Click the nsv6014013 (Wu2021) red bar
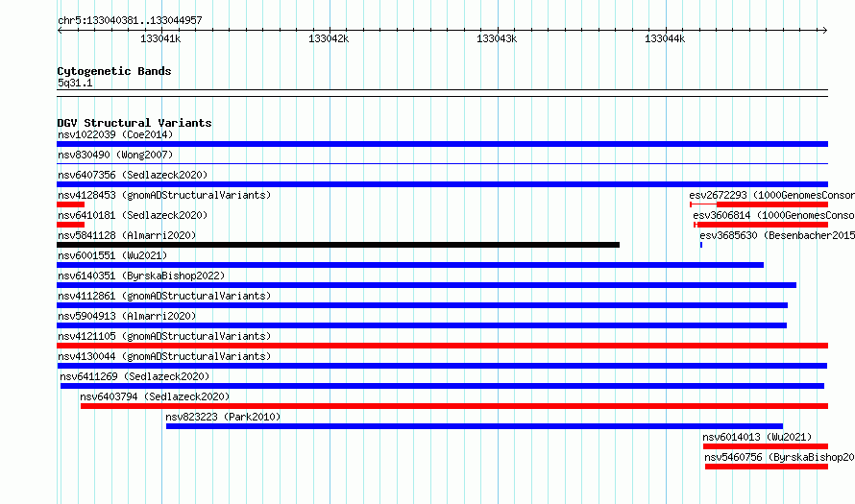Screen dimensions: 855x504 click(766, 446)
